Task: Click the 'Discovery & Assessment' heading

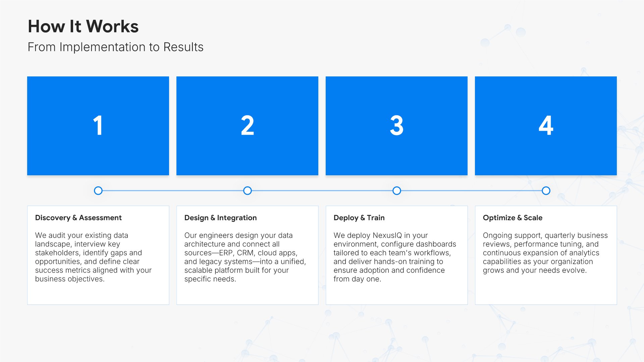Action: tap(78, 218)
